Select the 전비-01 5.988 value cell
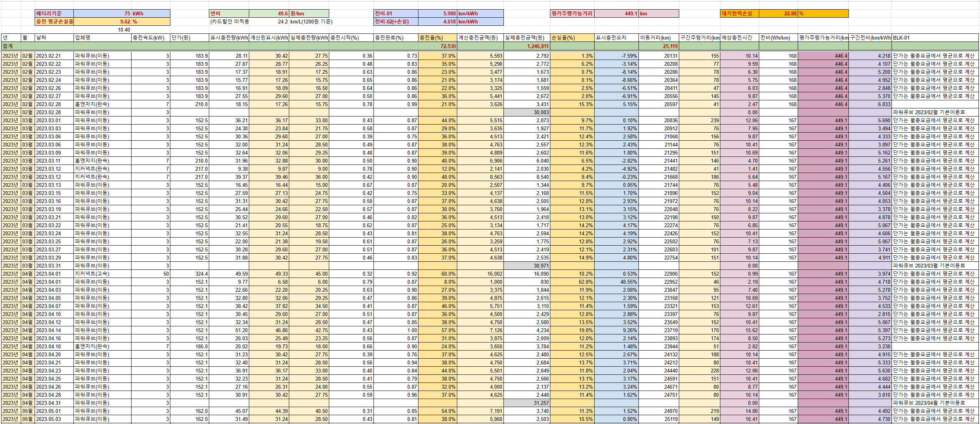The width and height of the screenshot is (980, 424). [x=437, y=13]
